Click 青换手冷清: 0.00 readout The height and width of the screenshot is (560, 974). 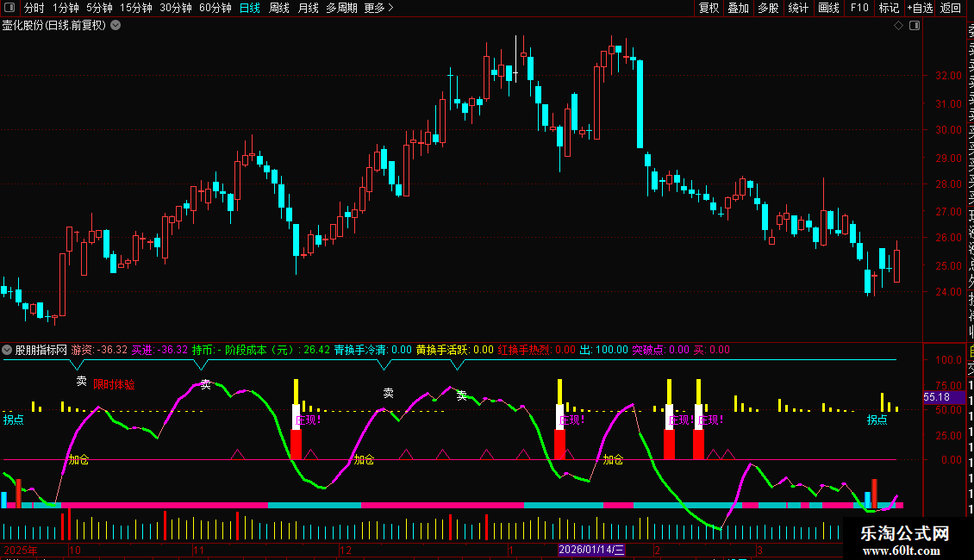point(373,350)
